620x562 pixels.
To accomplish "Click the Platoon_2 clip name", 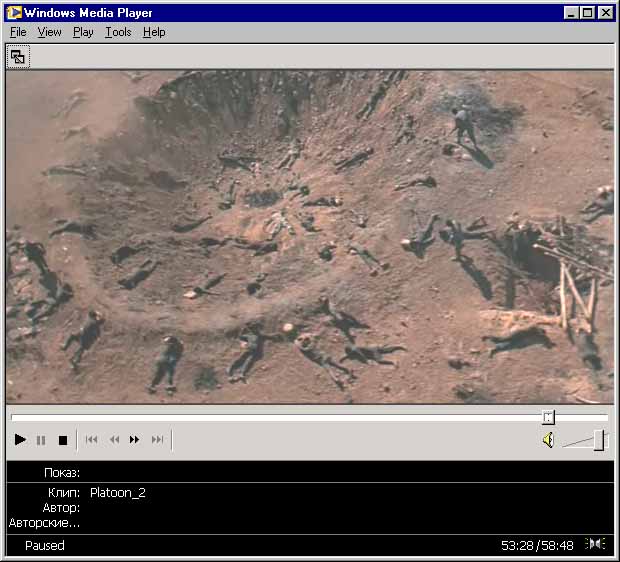I will point(118,493).
